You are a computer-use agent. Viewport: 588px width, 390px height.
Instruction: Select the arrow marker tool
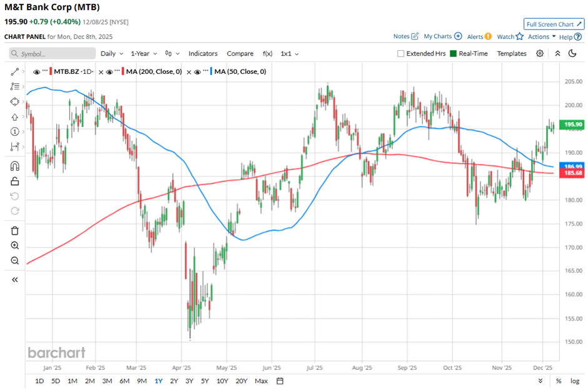[14, 117]
